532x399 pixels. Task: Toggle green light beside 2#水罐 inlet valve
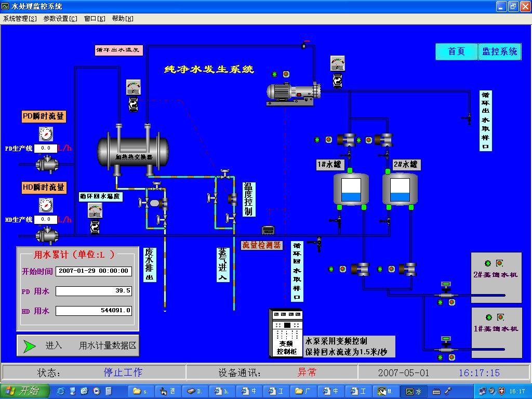click(x=359, y=139)
